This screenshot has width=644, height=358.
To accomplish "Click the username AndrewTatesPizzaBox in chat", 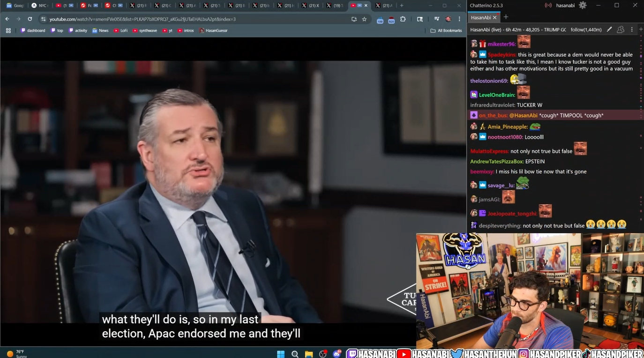I will (497, 162).
